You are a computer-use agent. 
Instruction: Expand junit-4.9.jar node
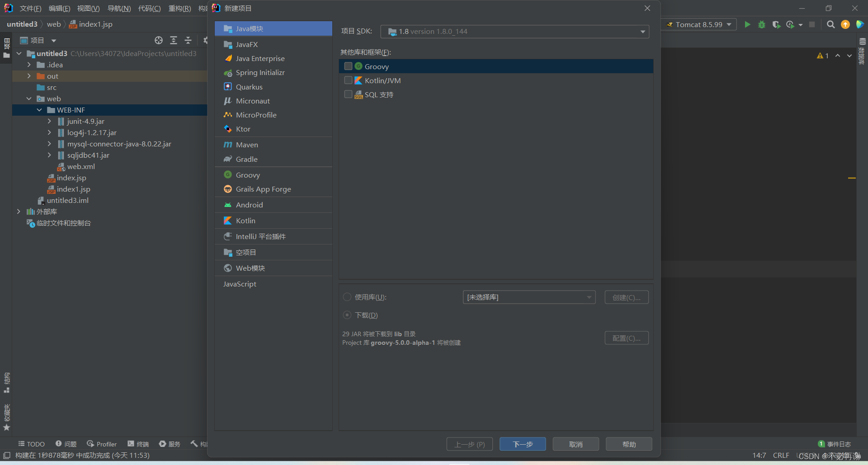49,121
